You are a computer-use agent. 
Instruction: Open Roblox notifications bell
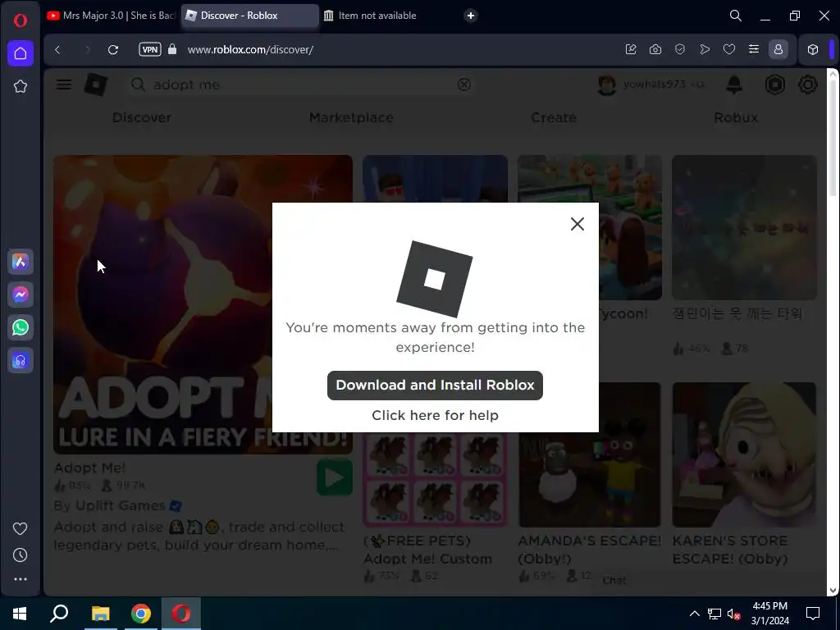pos(734,84)
